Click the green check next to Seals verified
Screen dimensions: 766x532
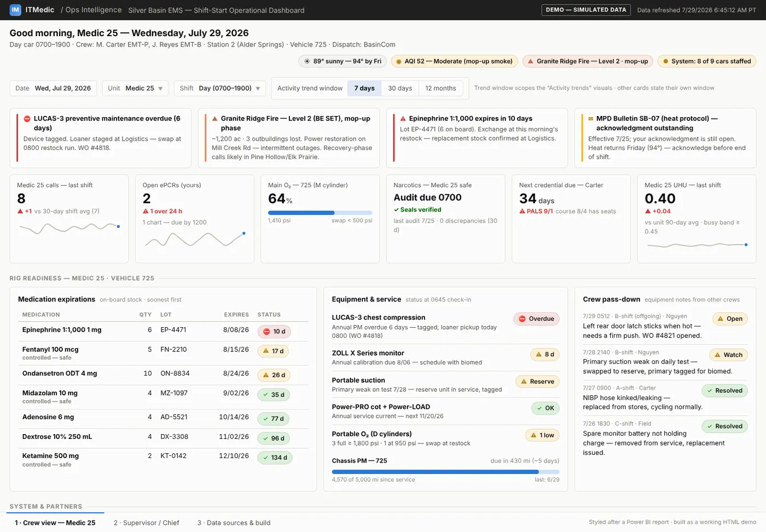(x=396, y=210)
